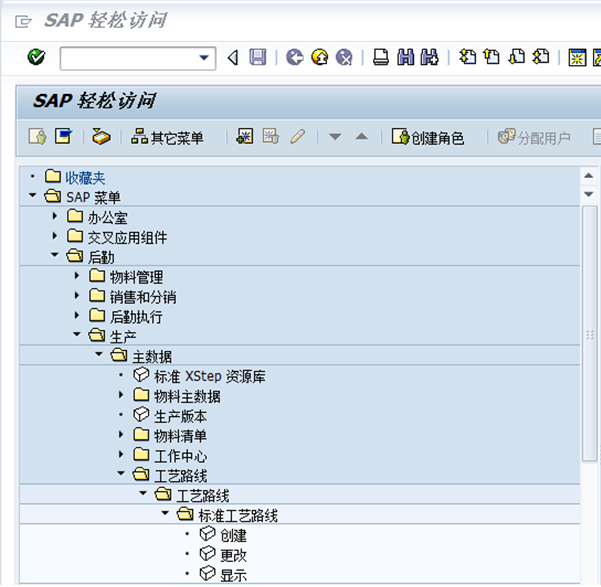Click the Find binoculars icon
The width and height of the screenshot is (601, 587).
point(406,58)
